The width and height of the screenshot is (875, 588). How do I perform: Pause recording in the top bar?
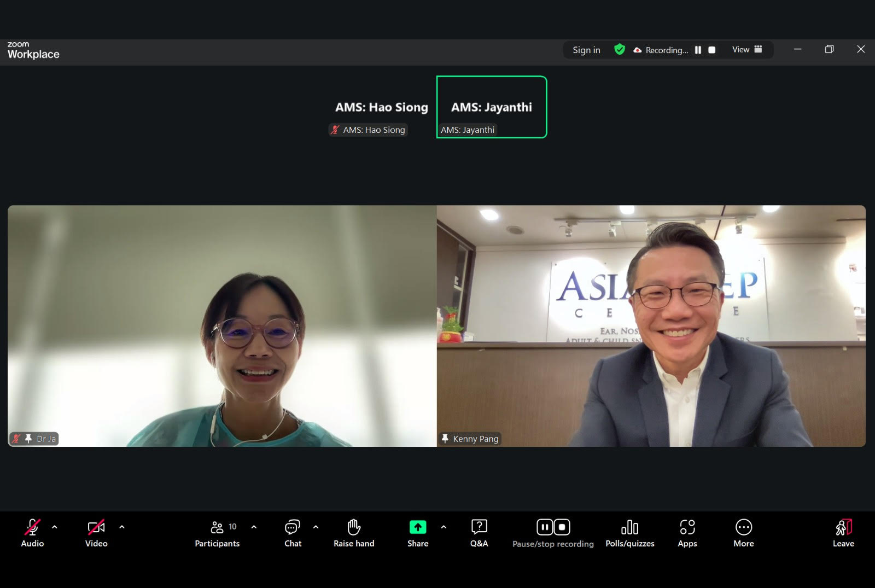pyautogui.click(x=698, y=50)
